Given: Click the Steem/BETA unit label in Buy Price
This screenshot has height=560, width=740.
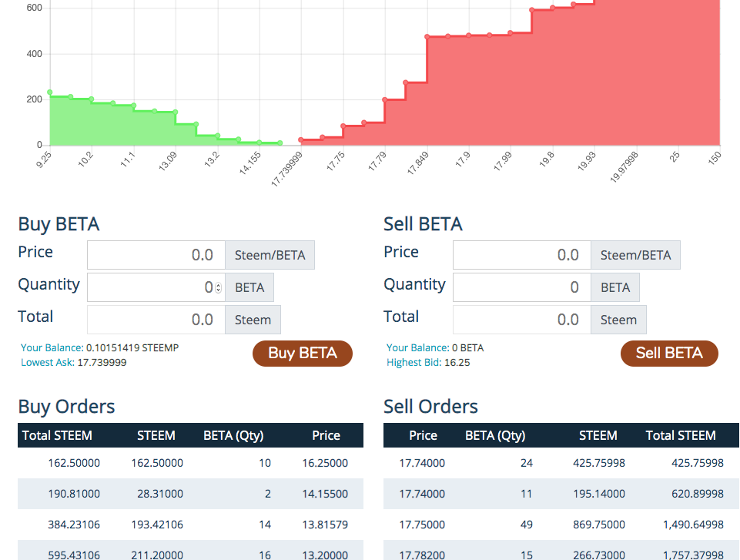Looking at the screenshot, I should pos(270,255).
